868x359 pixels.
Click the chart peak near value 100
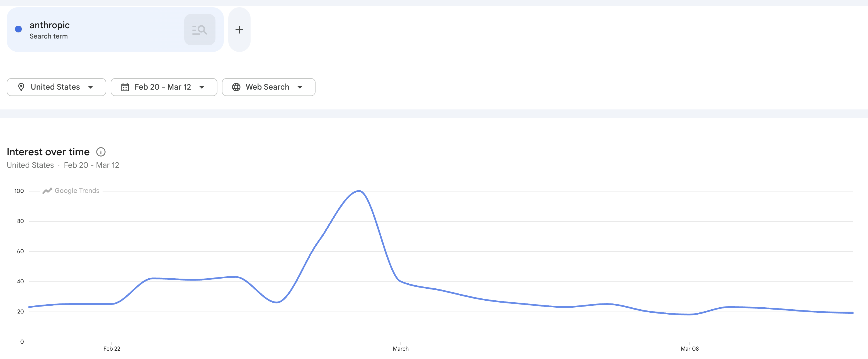(359, 191)
